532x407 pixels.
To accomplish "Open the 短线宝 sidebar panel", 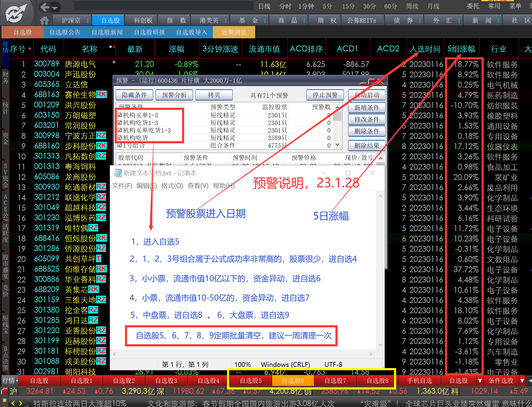I will (5, 324).
